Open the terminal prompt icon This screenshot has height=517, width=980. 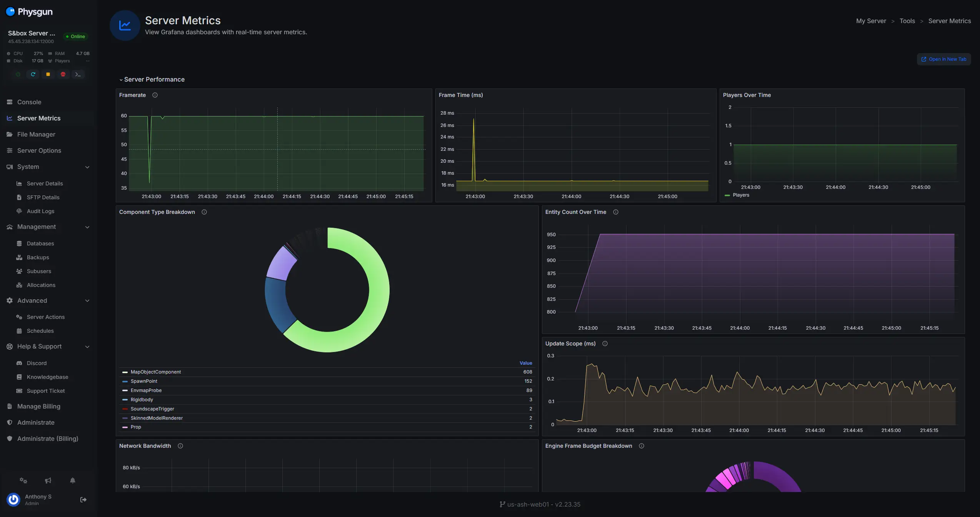[x=78, y=74]
